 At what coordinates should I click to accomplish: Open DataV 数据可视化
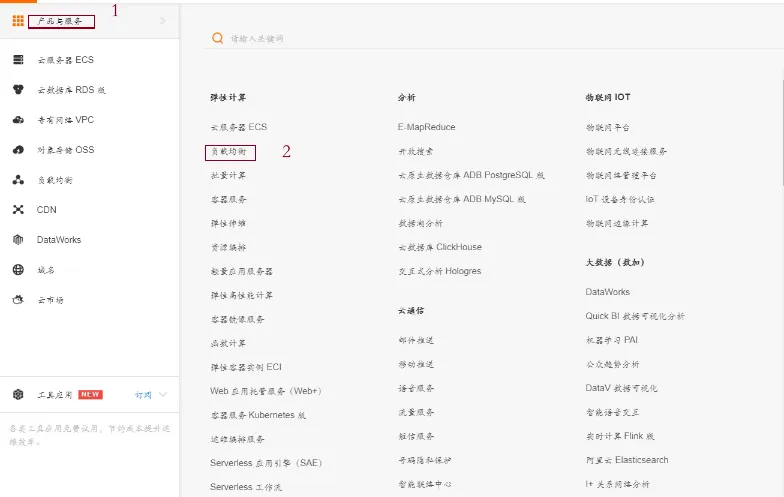622,388
